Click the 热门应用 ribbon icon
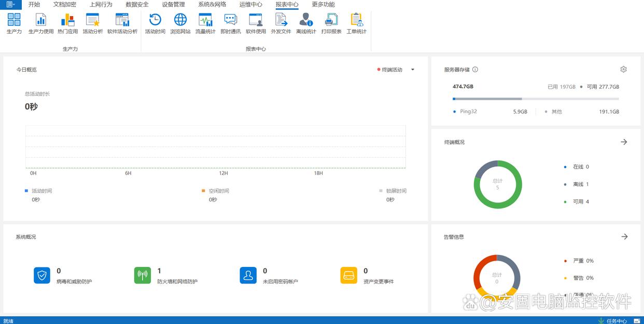 [67, 23]
